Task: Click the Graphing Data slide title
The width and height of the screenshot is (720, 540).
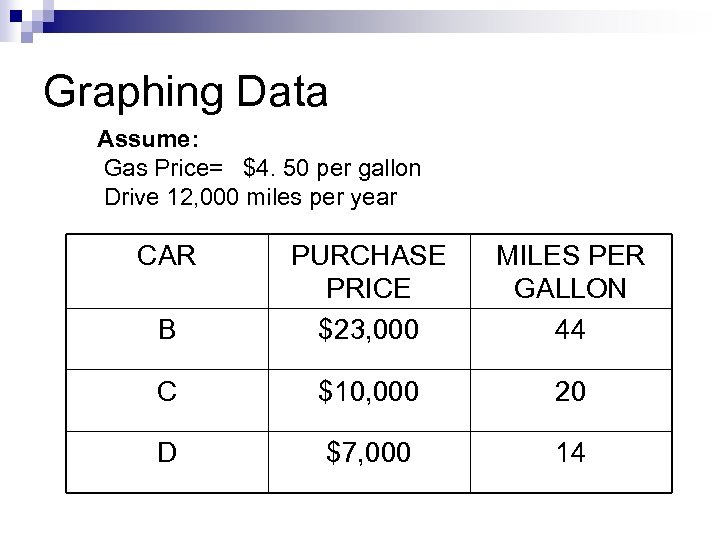Action: [x=186, y=92]
